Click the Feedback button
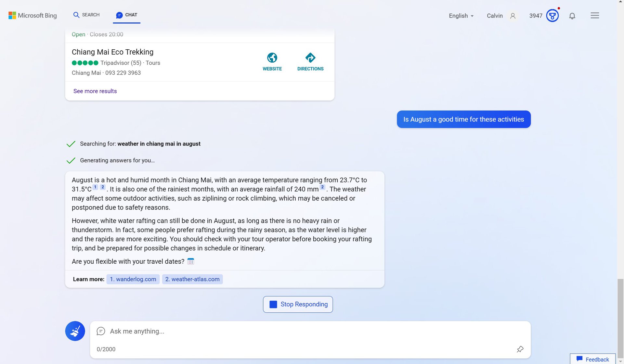 click(592, 359)
